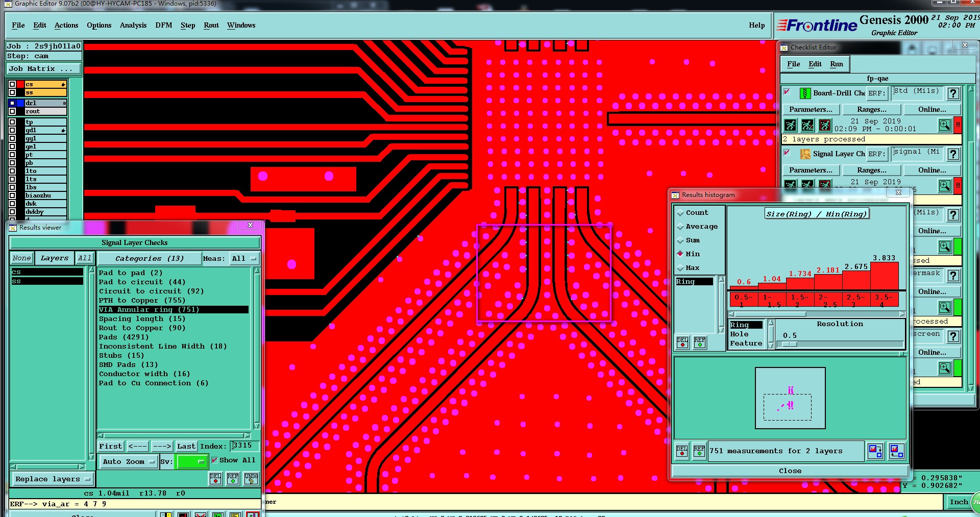Image resolution: width=980 pixels, height=517 pixels.
Task: Click DEL icon in Results viewer
Action: 215,478
